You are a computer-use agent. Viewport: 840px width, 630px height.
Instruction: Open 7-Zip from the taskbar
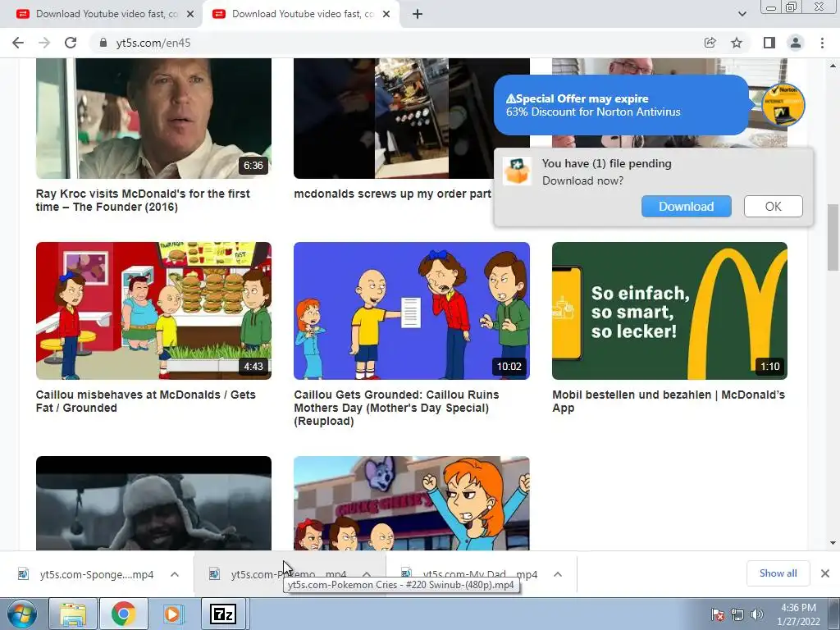point(223,614)
